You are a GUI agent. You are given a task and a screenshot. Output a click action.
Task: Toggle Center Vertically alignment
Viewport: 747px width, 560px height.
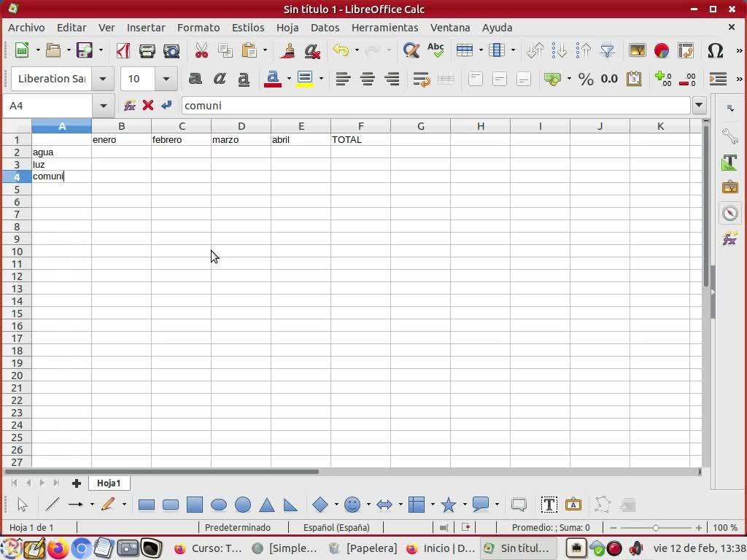[499, 79]
